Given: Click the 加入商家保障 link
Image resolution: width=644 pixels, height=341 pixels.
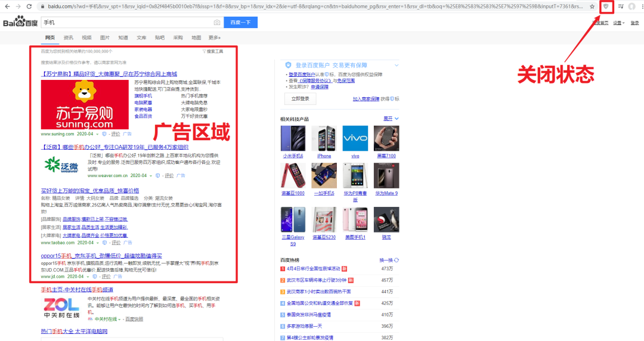Looking at the screenshot, I should click(x=366, y=99).
